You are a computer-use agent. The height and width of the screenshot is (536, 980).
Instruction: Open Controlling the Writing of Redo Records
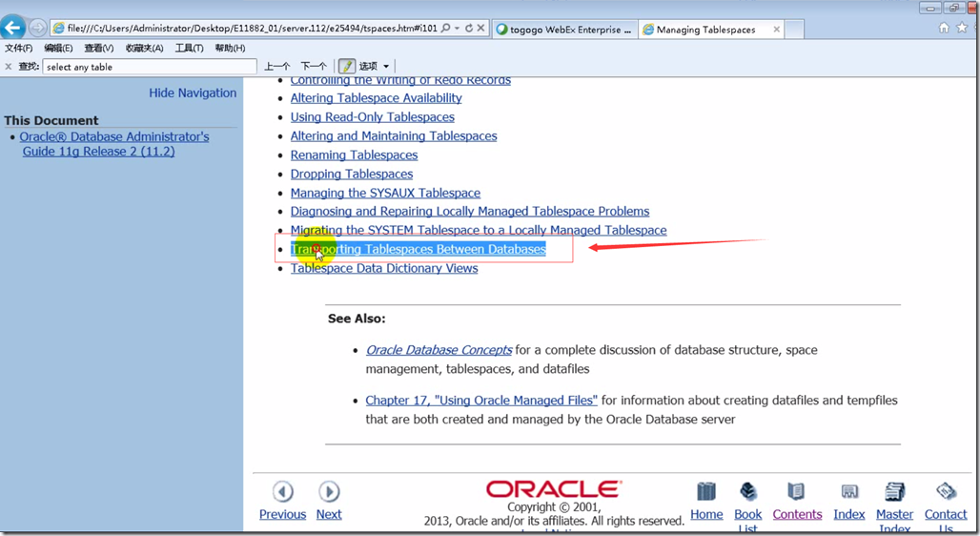tap(400, 80)
